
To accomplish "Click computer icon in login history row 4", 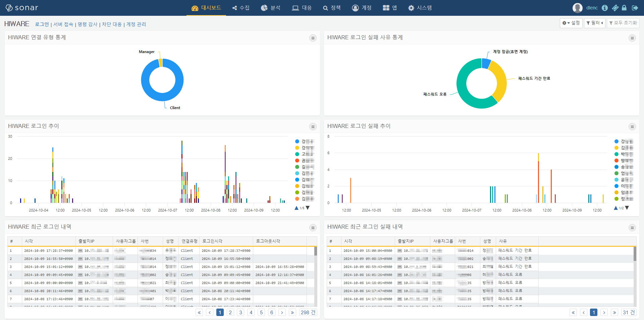I will (80, 275).
